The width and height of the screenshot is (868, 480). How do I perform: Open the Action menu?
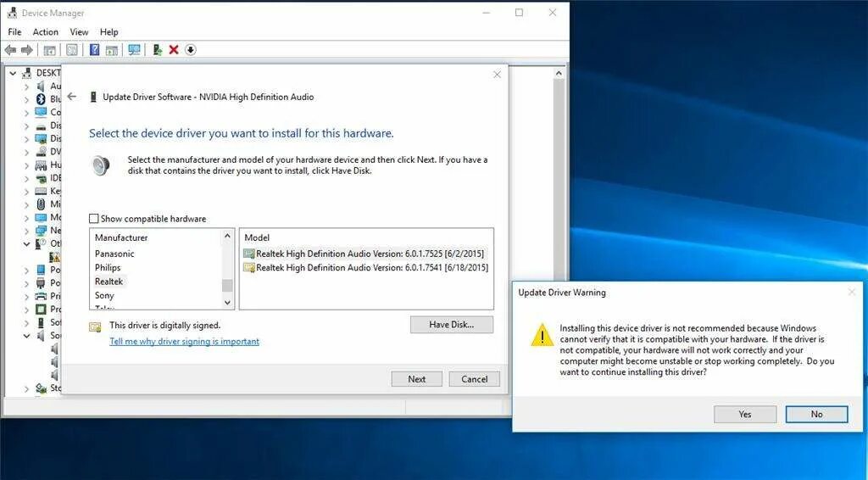[x=46, y=32]
